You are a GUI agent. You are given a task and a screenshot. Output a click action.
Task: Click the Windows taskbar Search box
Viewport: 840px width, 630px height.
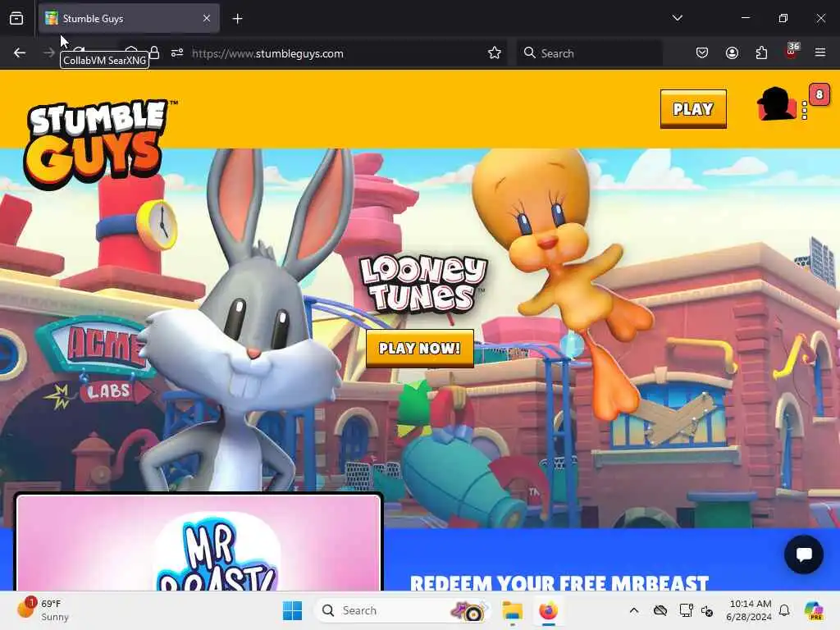(402, 610)
